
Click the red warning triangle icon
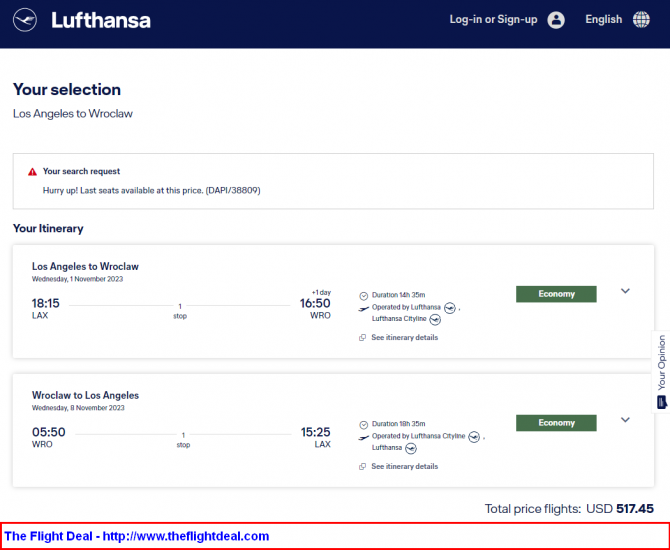[32, 172]
